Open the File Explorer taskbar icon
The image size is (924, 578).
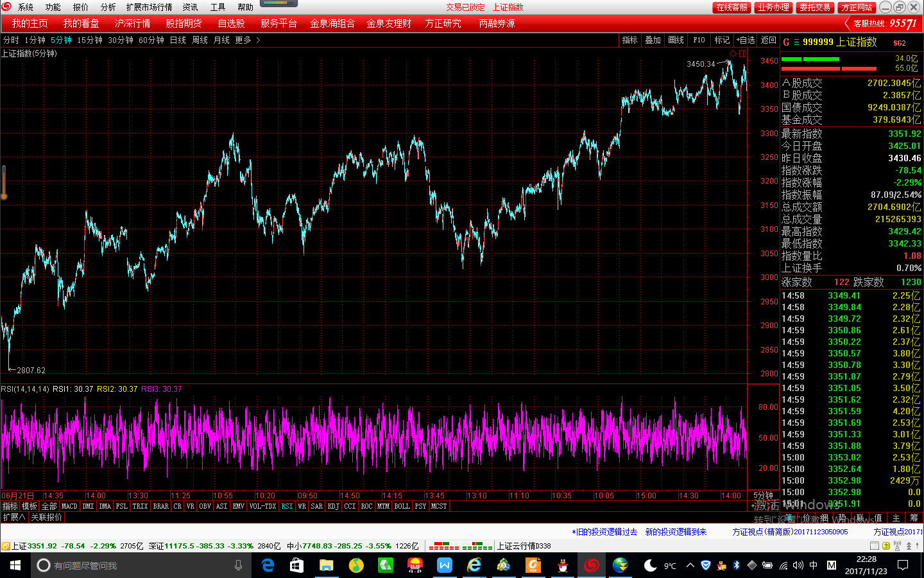click(x=327, y=565)
